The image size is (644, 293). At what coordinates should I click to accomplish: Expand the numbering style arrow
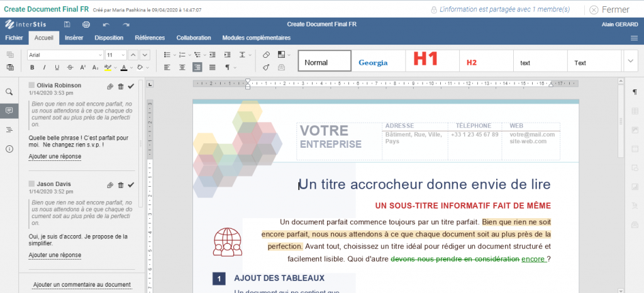click(189, 55)
